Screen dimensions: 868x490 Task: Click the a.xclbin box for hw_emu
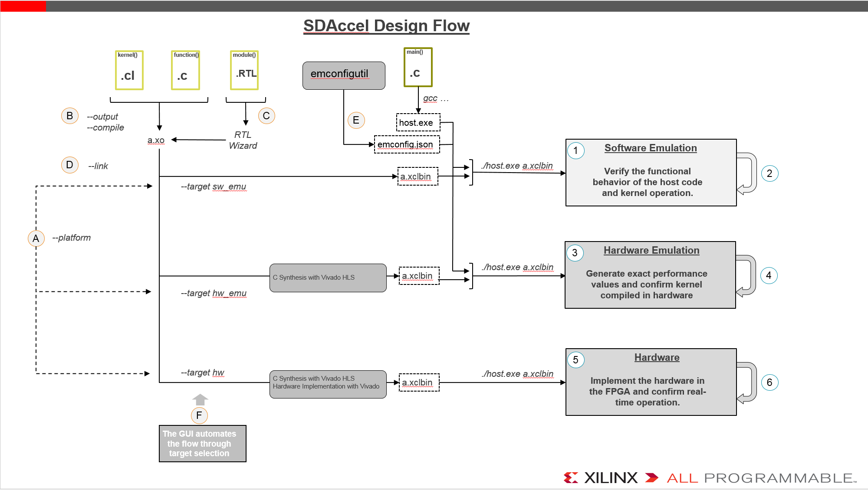[419, 276]
